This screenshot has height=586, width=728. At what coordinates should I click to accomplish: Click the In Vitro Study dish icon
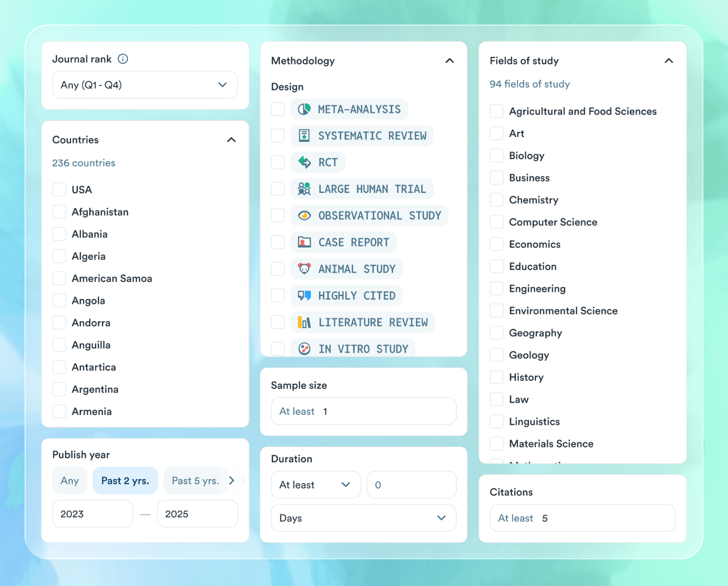coord(304,349)
